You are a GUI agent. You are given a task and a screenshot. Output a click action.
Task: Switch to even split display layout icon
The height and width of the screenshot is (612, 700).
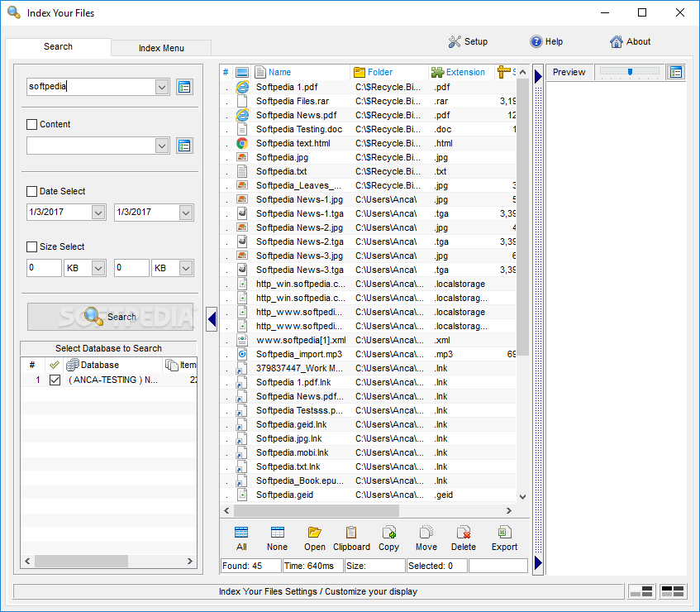coord(673,591)
